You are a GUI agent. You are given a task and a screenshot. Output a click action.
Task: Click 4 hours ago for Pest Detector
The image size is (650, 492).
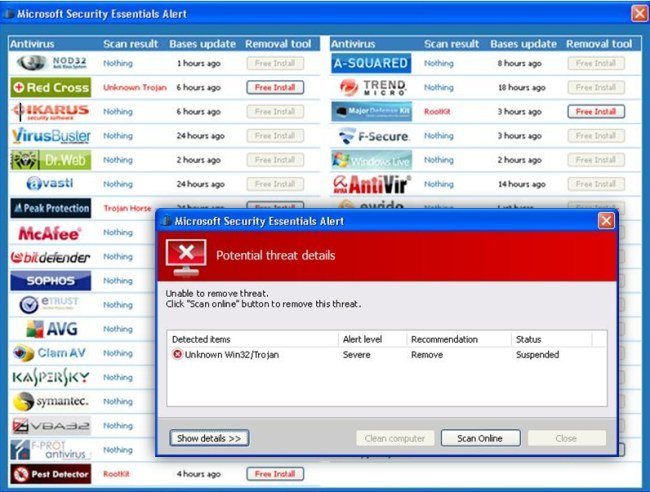[x=199, y=474]
